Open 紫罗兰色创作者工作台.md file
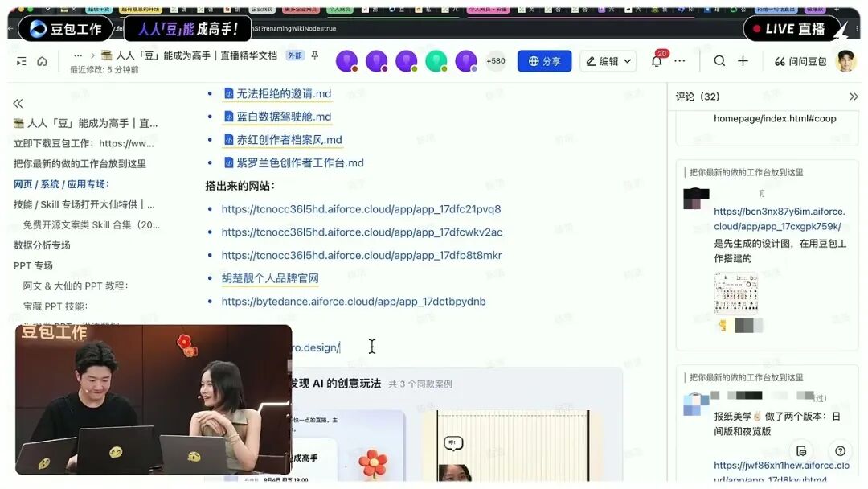The image size is (868, 489). [293, 162]
